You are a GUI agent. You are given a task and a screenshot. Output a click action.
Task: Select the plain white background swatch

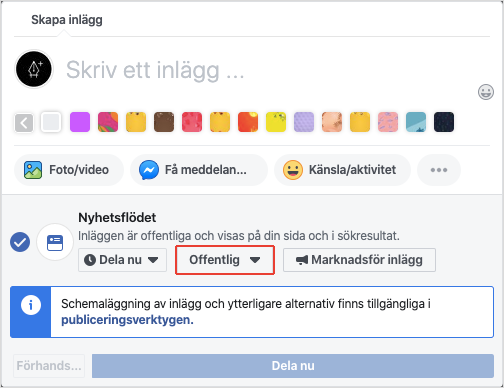coord(51,122)
